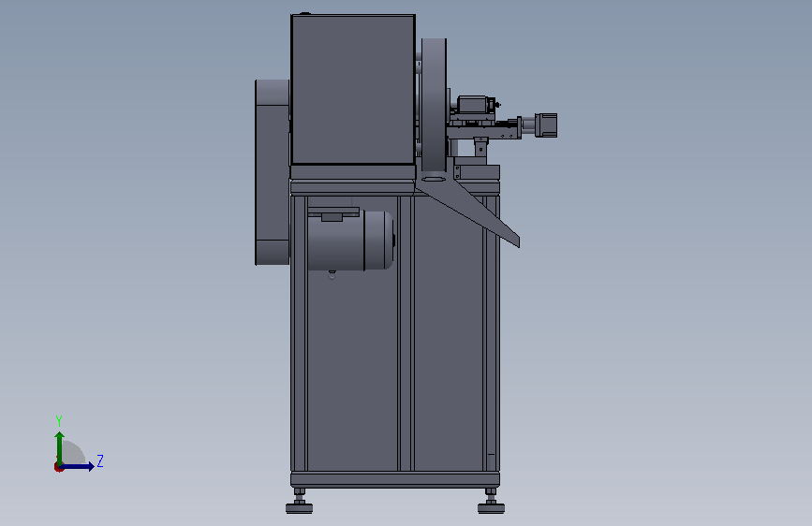Select the small motor box on top of the slide

472,105
